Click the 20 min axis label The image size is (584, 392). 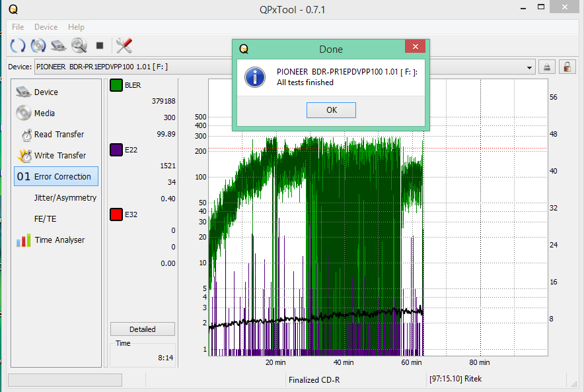coord(275,362)
